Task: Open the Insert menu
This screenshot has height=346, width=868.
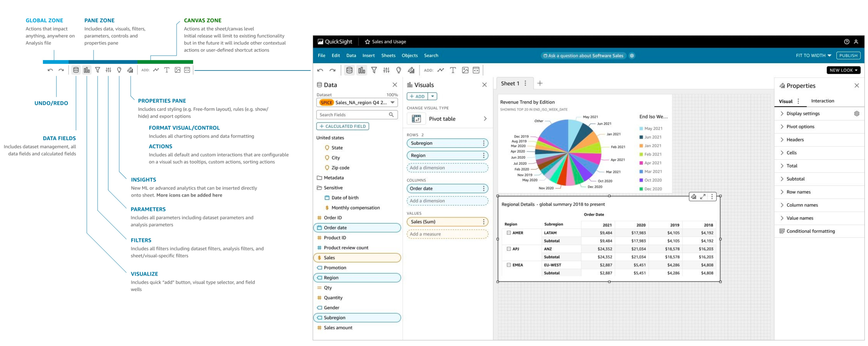Action: coord(368,56)
